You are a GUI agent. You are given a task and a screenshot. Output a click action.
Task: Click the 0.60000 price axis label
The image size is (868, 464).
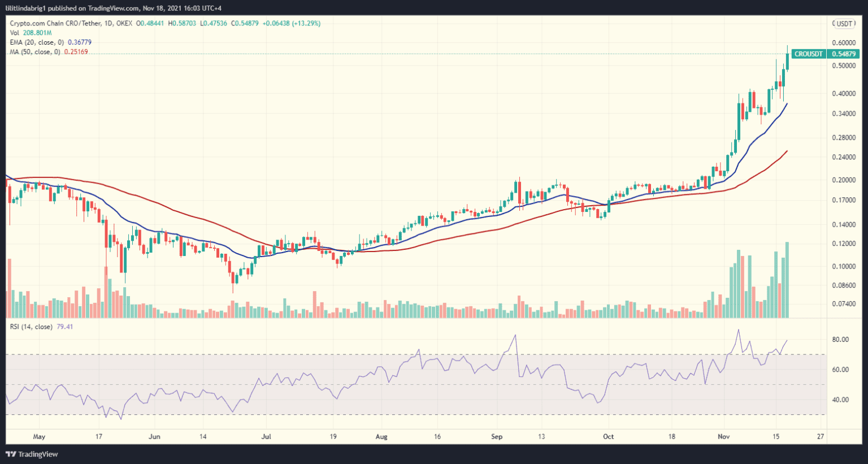[x=843, y=43]
